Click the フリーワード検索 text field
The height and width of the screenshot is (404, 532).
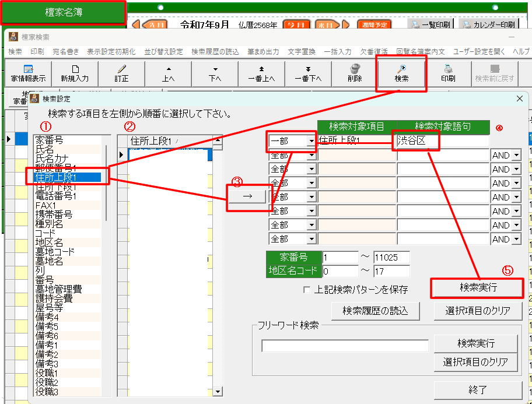[x=345, y=346]
